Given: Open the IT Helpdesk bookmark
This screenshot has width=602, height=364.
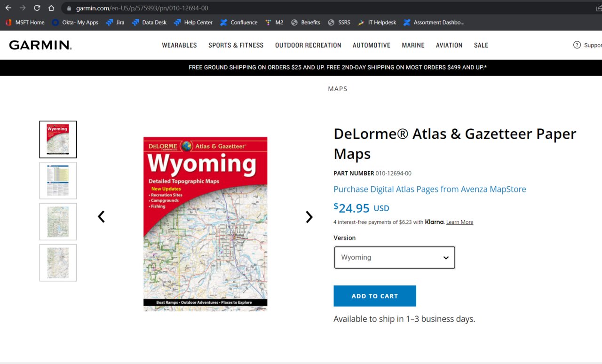Looking at the screenshot, I should (x=377, y=22).
